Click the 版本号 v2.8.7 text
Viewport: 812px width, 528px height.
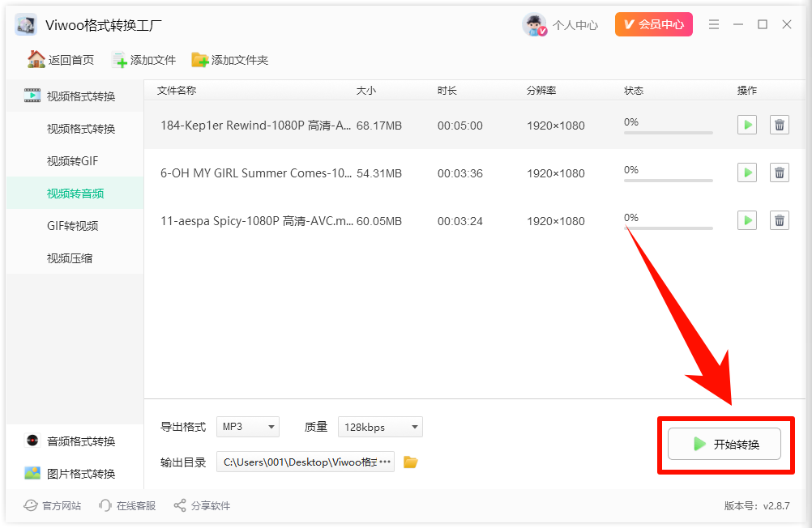pyautogui.click(x=757, y=506)
